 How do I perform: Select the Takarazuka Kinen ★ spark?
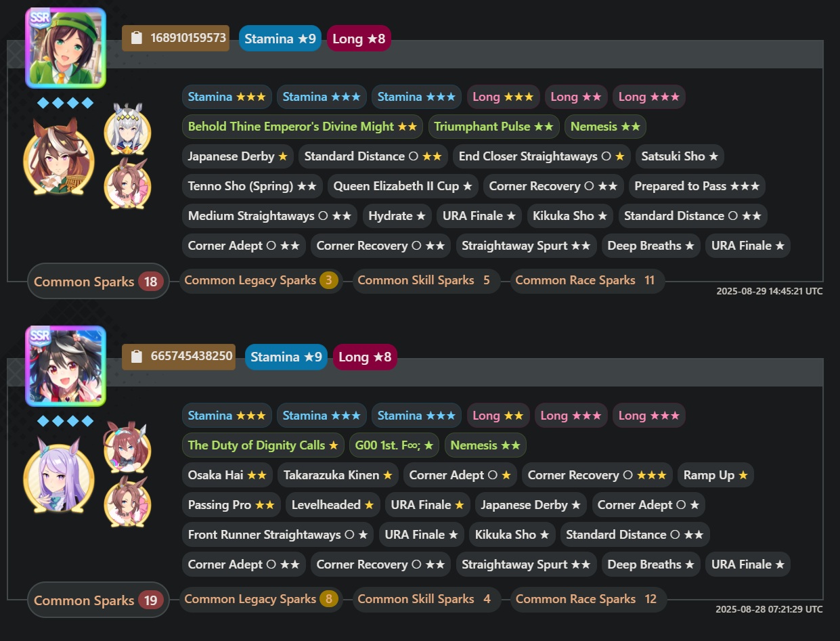click(x=338, y=475)
